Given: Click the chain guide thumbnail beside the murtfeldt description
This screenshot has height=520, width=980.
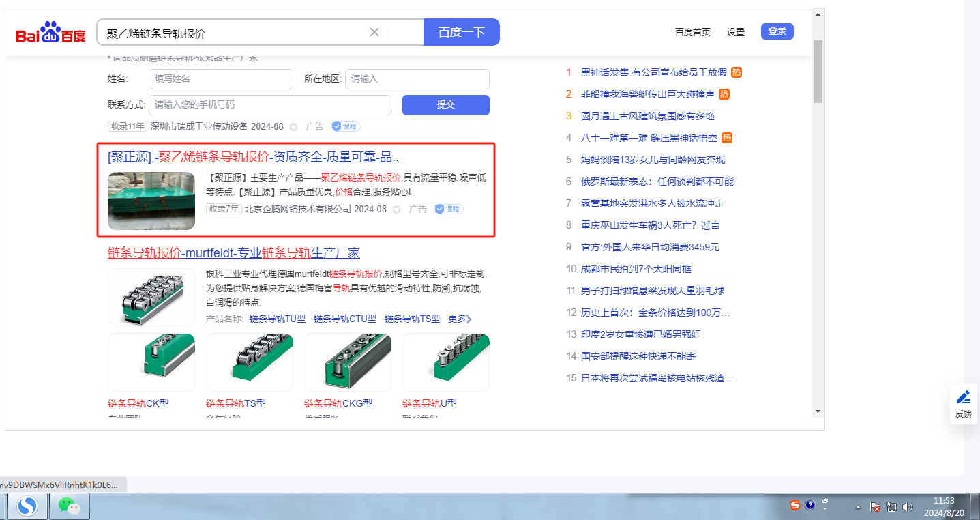Looking at the screenshot, I should [x=151, y=297].
